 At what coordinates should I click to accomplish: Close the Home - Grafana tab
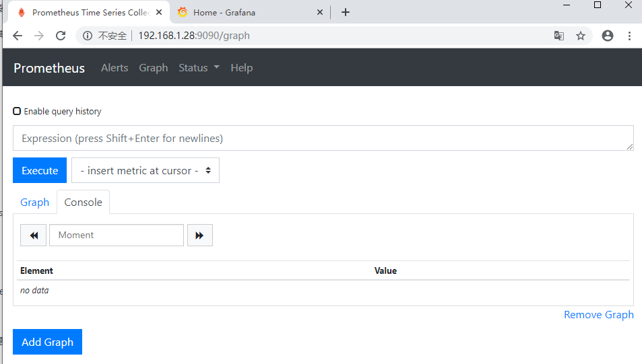(x=320, y=12)
